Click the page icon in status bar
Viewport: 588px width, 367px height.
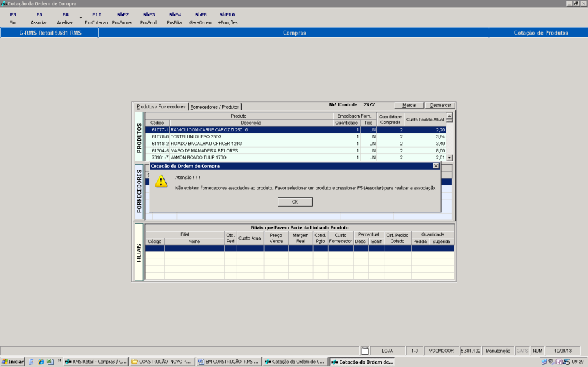click(365, 351)
